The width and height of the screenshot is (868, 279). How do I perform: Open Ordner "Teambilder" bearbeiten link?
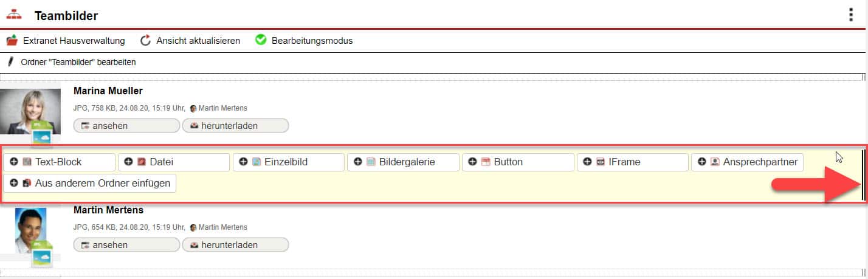pyautogui.click(x=78, y=62)
